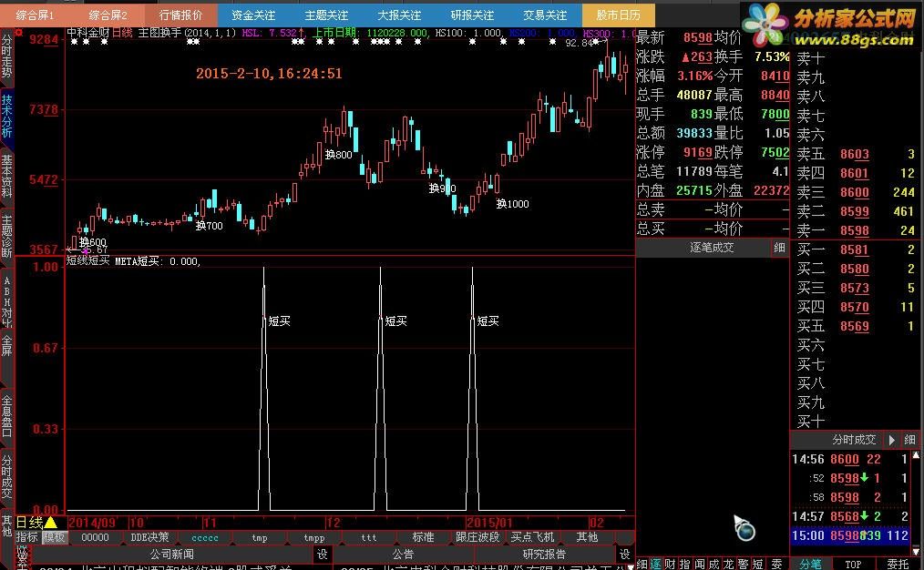The image size is (924, 570).
Task: Open the 公告 panel header
Action: [403, 555]
